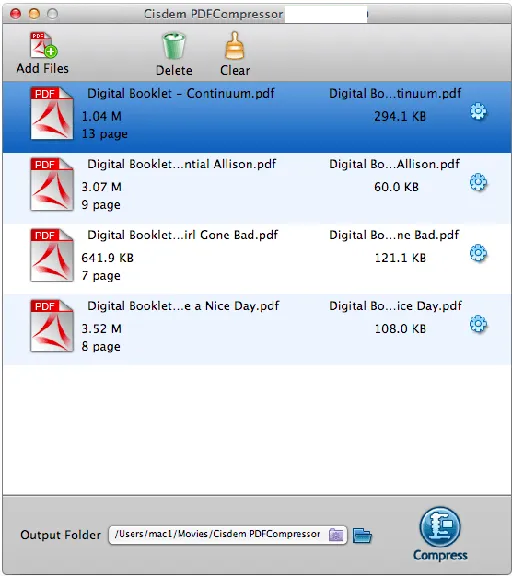Click the Output Folder path field

pos(228,535)
